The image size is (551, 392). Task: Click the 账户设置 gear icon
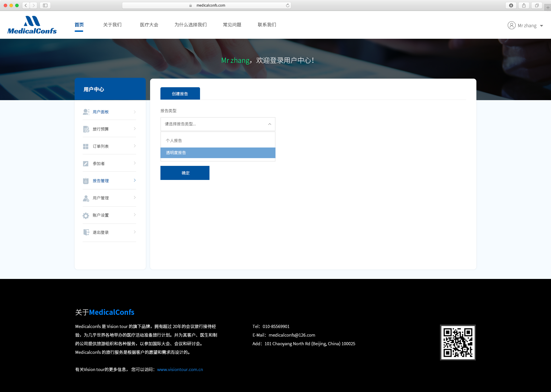click(x=86, y=216)
